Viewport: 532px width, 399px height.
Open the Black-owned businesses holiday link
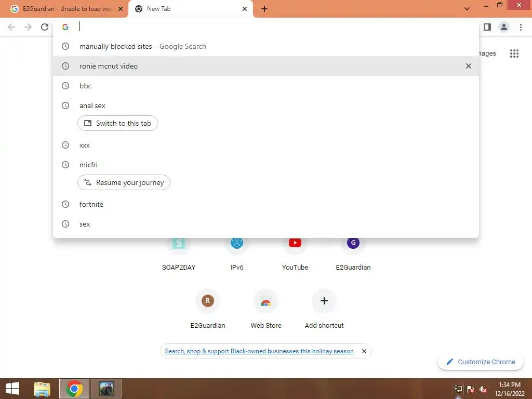click(259, 351)
